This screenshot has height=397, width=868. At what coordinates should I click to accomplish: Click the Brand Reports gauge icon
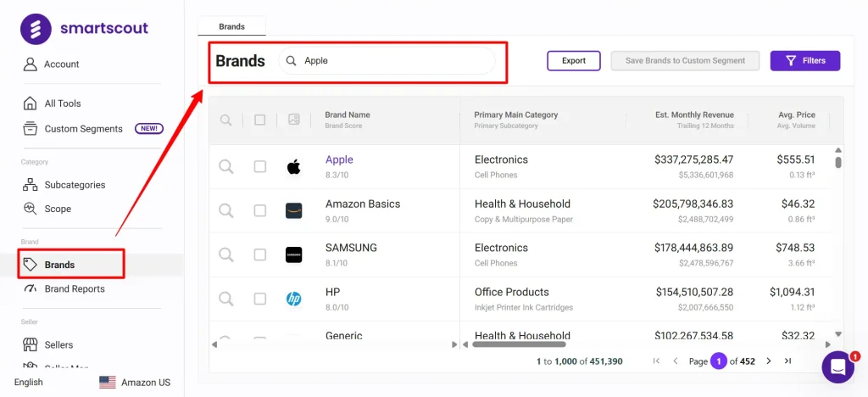30,288
